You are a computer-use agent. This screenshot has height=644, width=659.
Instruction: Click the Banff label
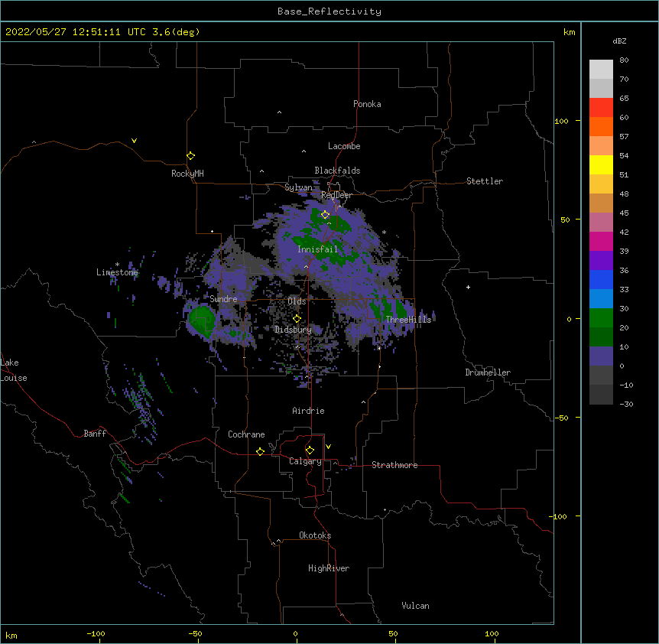click(x=95, y=434)
